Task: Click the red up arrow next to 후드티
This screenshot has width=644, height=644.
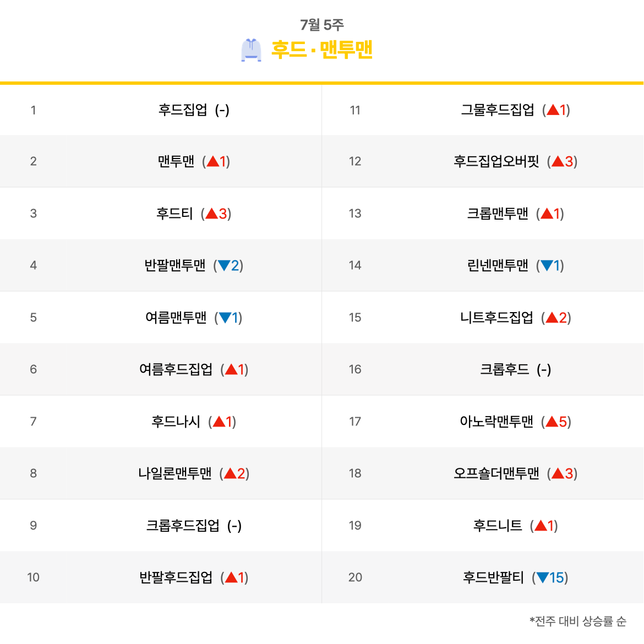Action: [x=211, y=214]
